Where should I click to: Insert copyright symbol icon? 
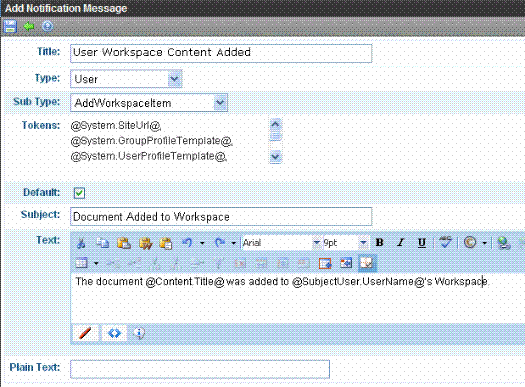tap(470, 242)
